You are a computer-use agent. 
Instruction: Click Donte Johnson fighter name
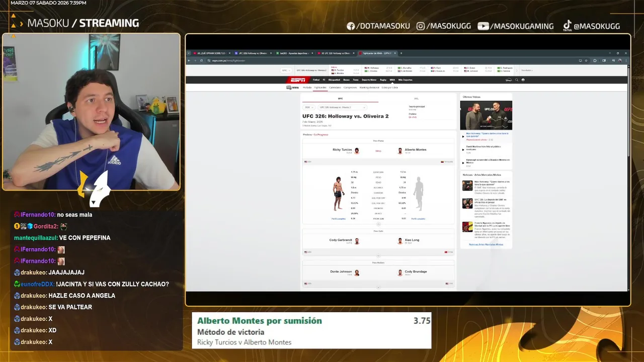coord(341,271)
